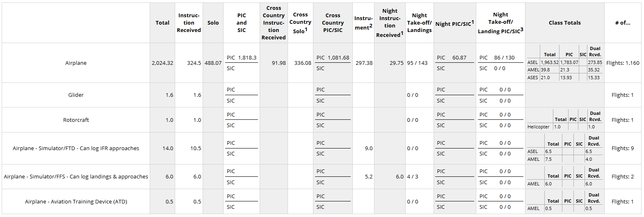Click the Night PIC/SIC column header

click(454, 24)
